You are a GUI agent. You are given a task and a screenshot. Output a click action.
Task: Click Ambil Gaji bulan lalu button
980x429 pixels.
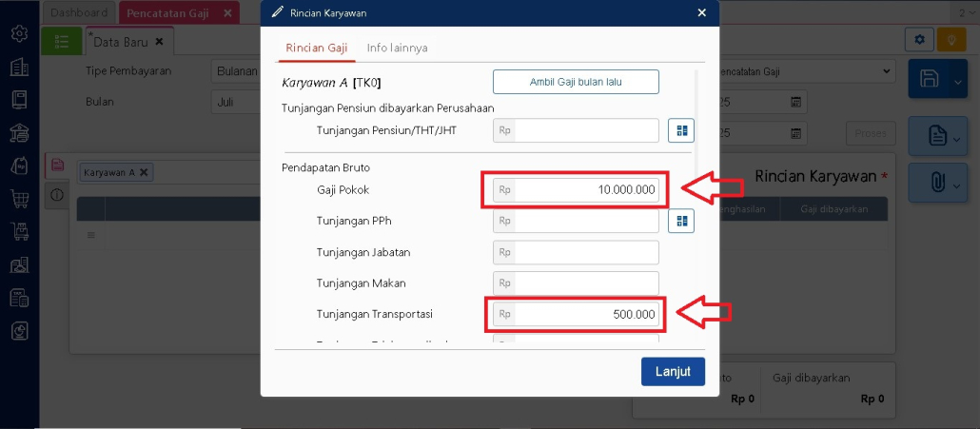click(x=576, y=82)
